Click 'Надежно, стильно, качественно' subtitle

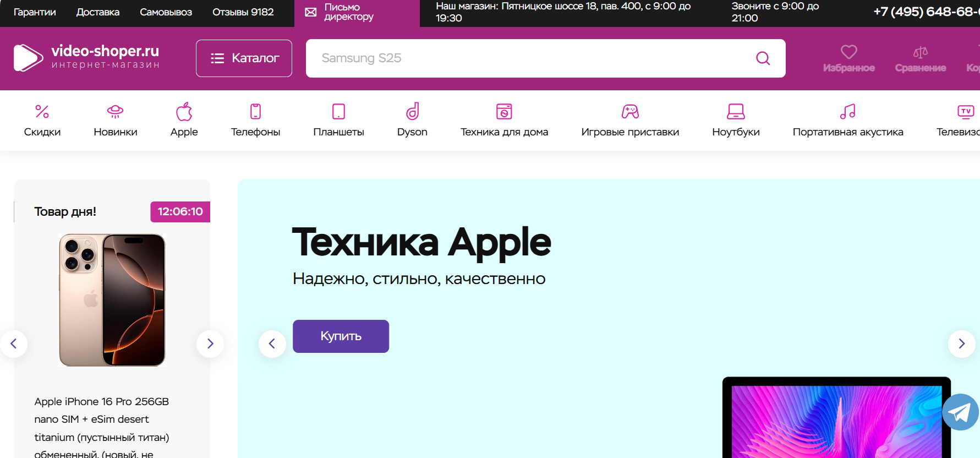[419, 279]
